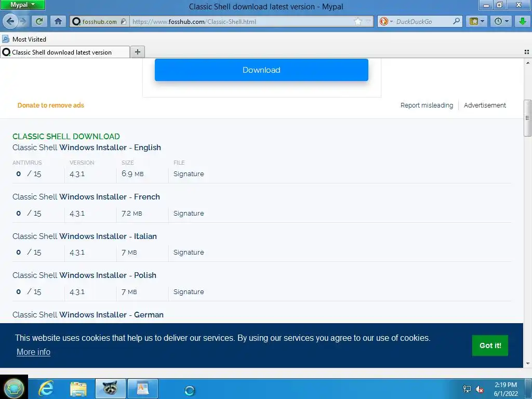This screenshot has width=532, height=399.
Task: Open Classic Shell Windows Installer - Italian
Action: click(85, 236)
